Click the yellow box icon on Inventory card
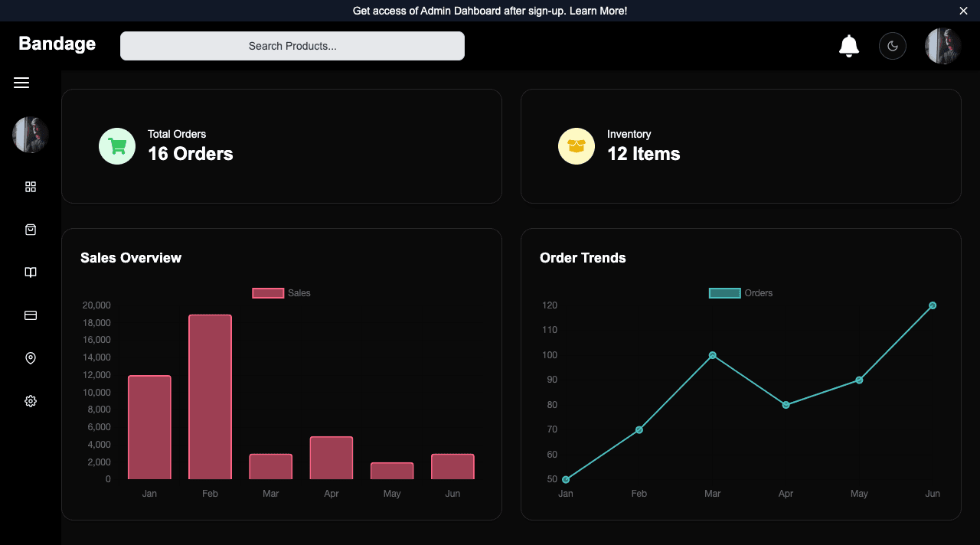The image size is (980, 545). point(577,145)
